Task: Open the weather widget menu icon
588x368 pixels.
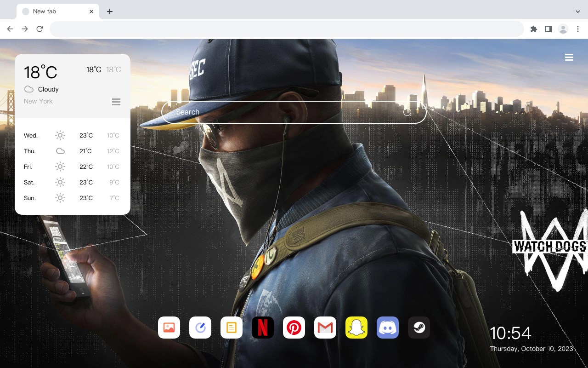Action: tap(116, 102)
